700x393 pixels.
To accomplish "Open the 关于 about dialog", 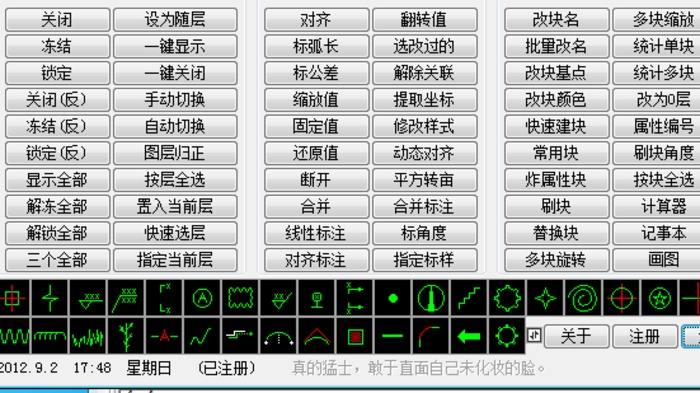I will coord(576,336).
